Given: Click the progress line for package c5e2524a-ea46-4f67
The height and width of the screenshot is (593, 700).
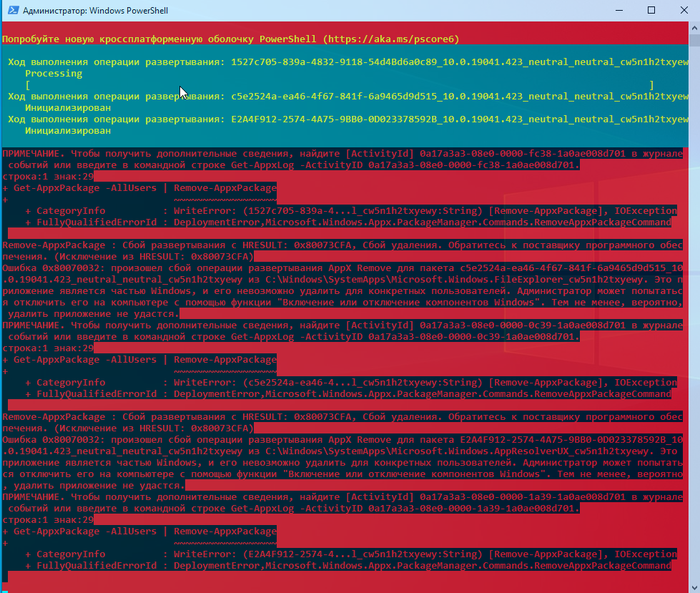Looking at the screenshot, I should [x=347, y=97].
